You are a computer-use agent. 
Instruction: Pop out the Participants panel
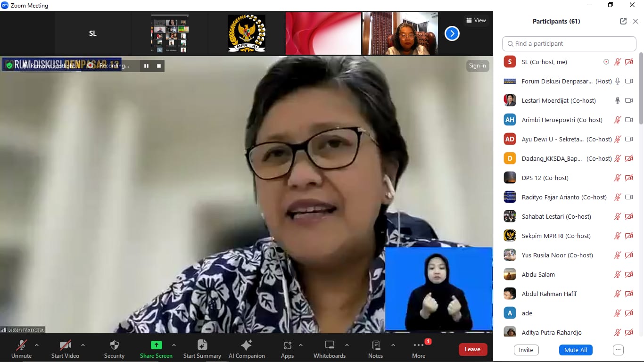tap(623, 21)
